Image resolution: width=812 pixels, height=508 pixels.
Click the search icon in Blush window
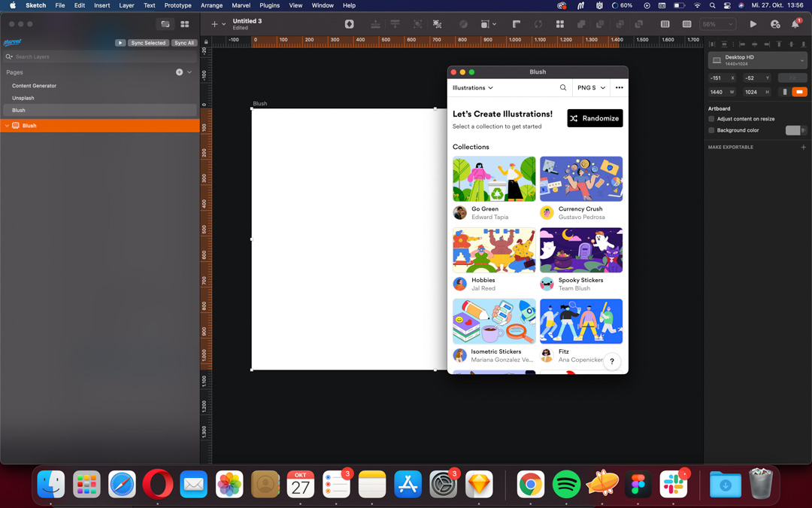tap(563, 87)
